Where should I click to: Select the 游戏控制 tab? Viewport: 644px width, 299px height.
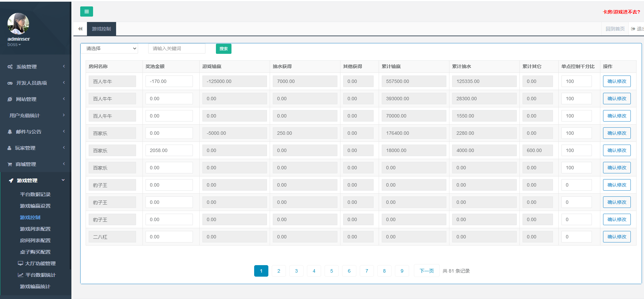[x=101, y=29]
